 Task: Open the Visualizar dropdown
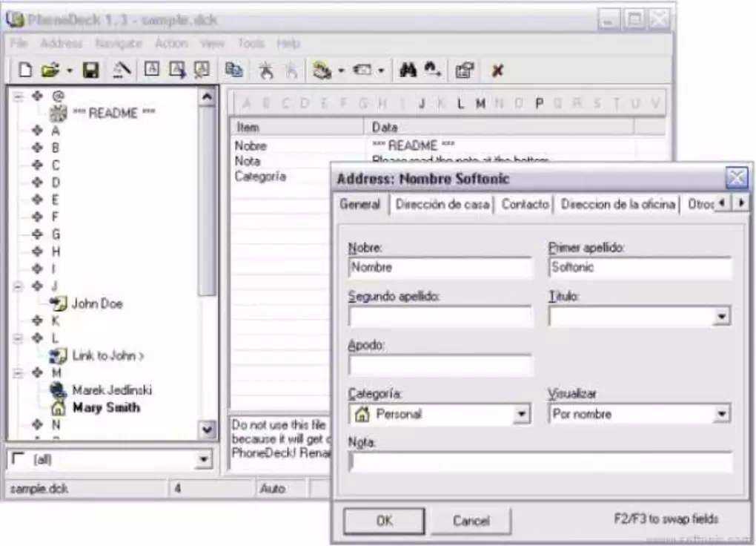click(x=722, y=414)
